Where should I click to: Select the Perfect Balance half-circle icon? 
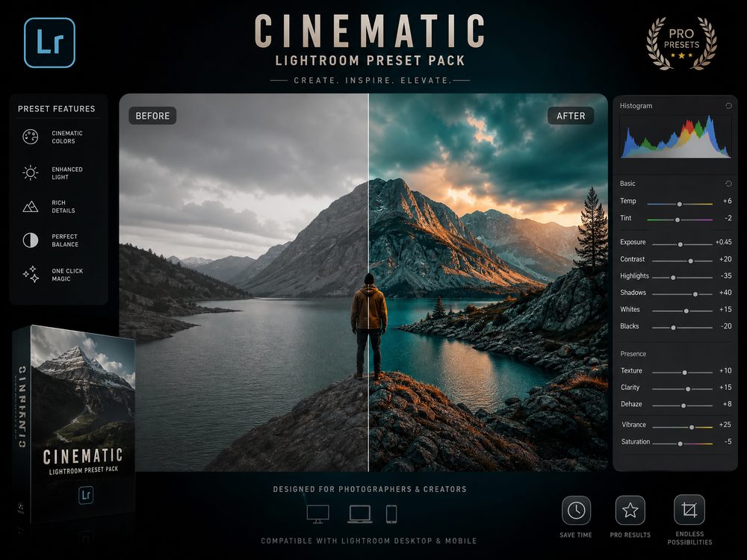click(31, 240)
